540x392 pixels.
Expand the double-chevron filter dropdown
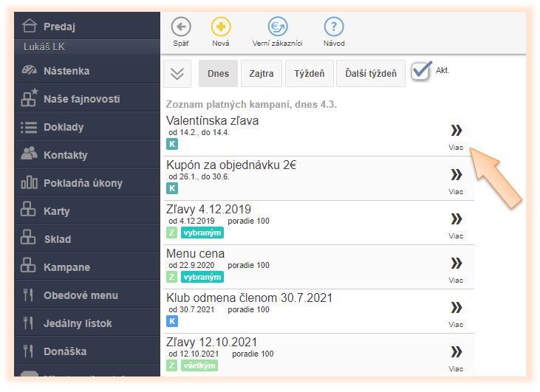click(x=177, y=74)
